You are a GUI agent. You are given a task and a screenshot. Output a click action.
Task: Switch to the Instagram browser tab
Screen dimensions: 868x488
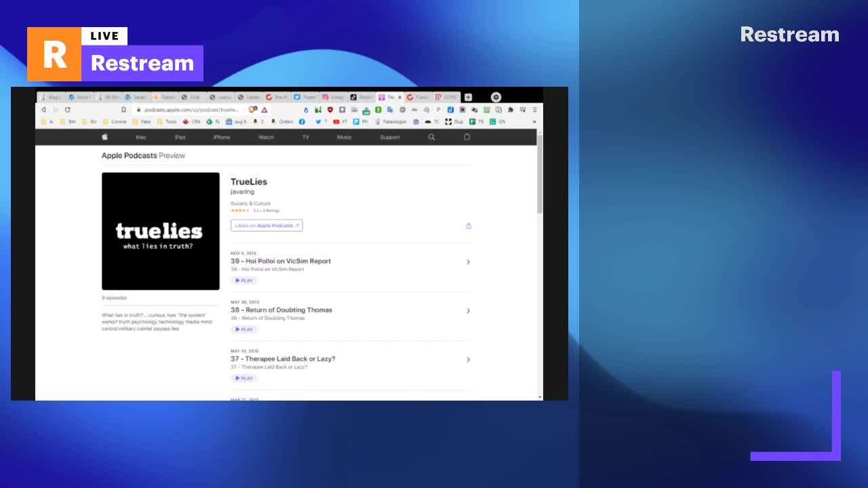click(x=333, y=97)
